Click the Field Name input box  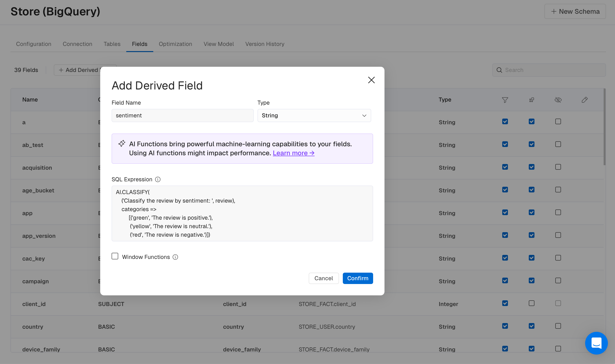pyautogui.click(x=182, y=115)
